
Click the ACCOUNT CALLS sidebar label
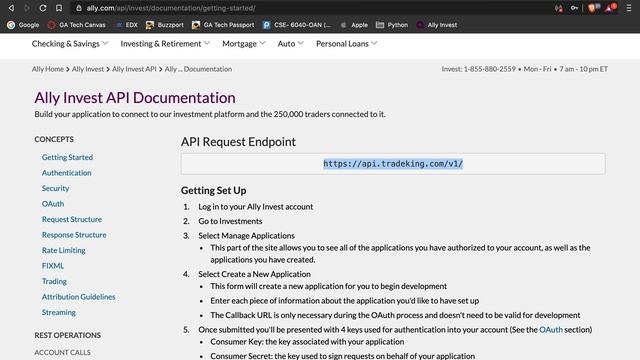[x=62, y=352]
